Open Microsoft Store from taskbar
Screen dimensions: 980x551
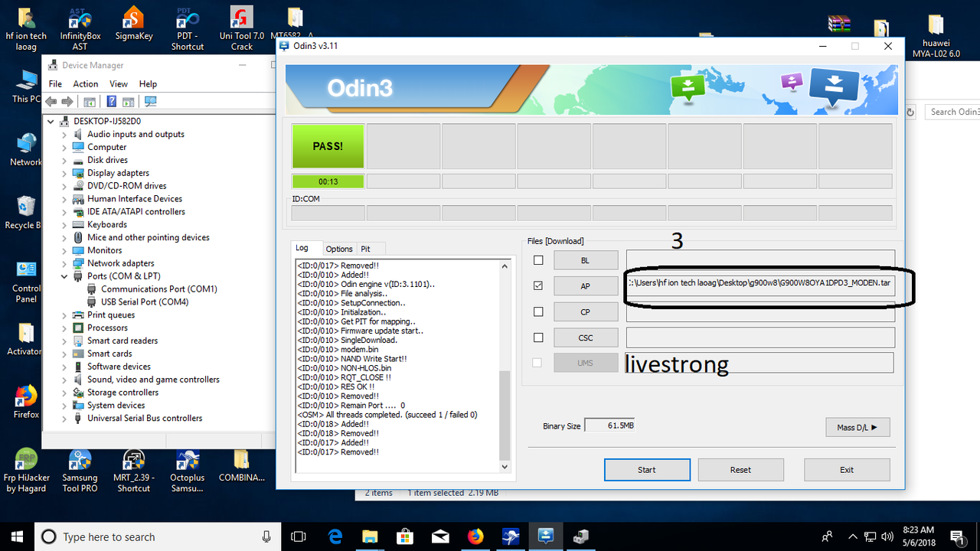tap(405, 536)
